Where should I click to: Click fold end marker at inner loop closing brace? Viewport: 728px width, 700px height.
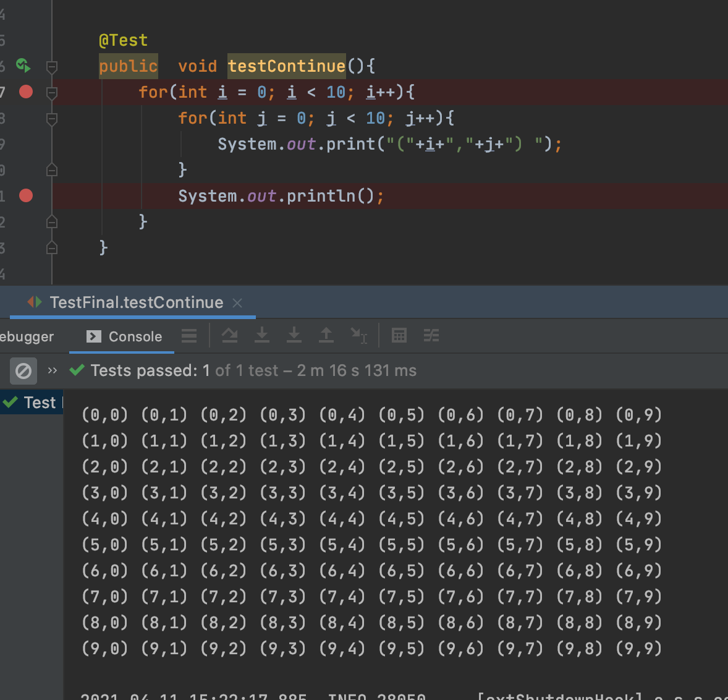coord(52,170)
